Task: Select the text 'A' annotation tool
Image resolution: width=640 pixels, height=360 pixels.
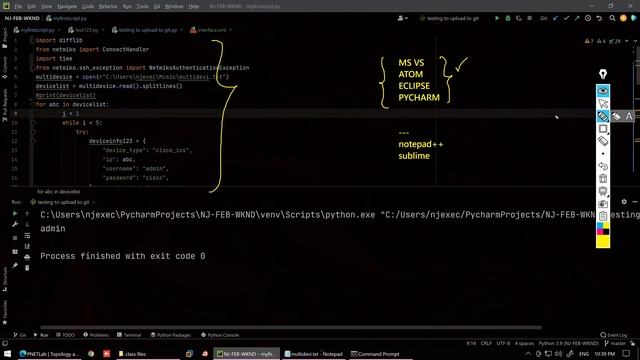Action: (x=629, y=116)
